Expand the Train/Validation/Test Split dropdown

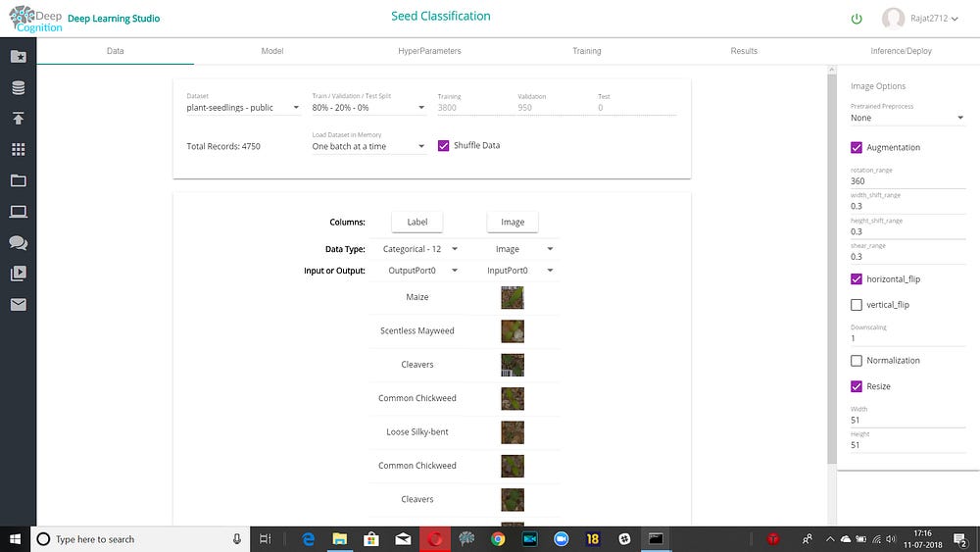click(367, 108)
